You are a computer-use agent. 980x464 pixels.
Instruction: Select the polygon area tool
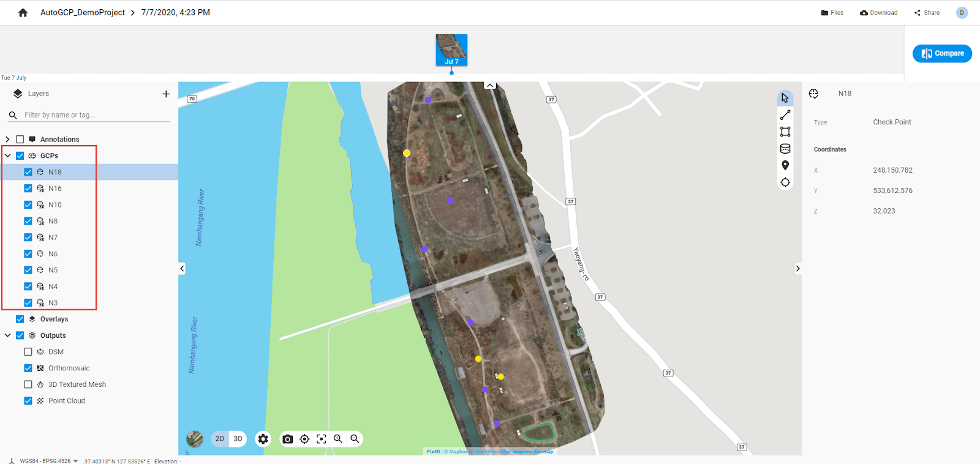click(x=785, y=132)
